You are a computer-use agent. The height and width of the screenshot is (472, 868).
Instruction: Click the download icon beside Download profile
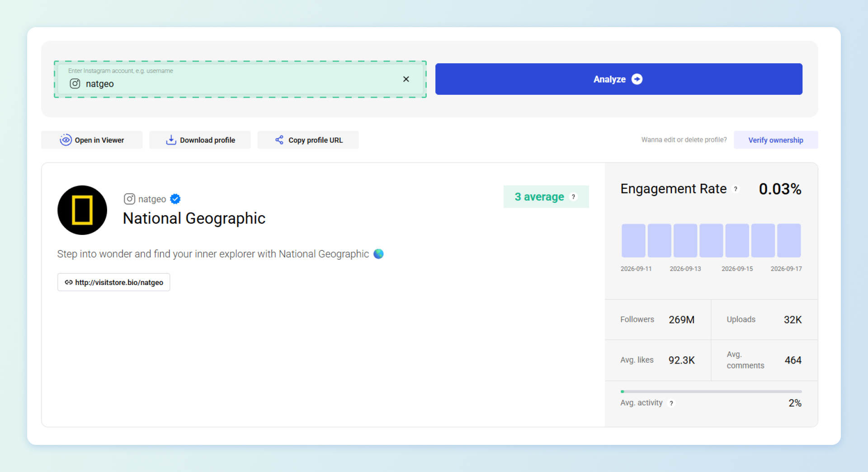171,140
